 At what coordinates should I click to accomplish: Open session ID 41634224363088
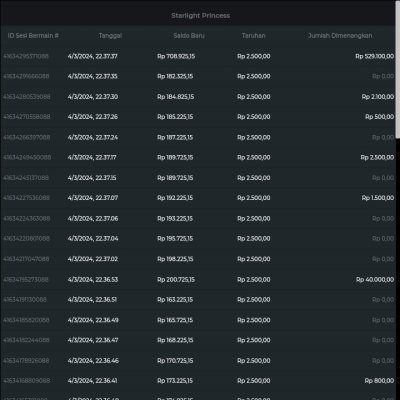click(27, 219)
